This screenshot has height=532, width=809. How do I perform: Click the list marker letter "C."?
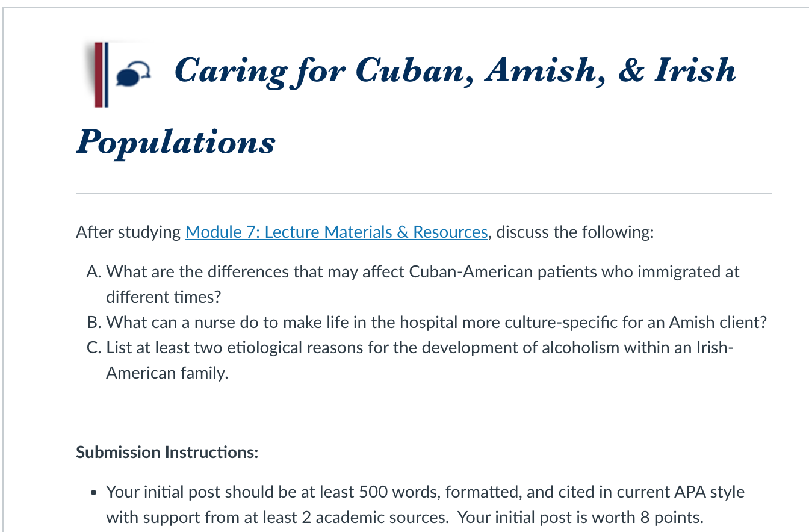click(94, 347)
